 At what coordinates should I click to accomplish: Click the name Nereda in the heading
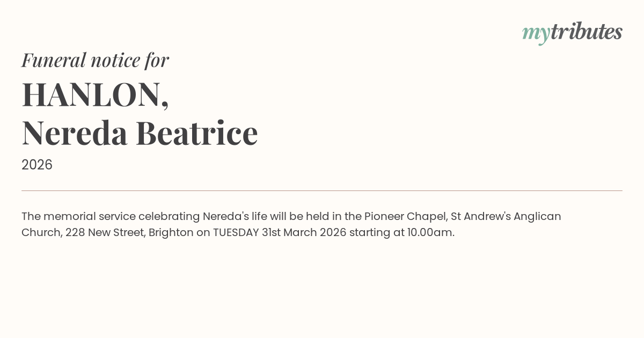[75, 133]
